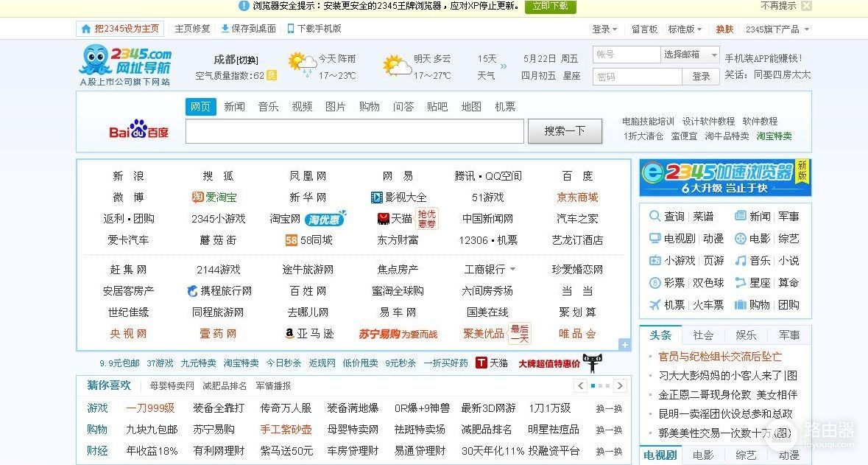Screen dimensions: 868x465
Task: Switch to 军事 news tab
Action: [788, 335]
